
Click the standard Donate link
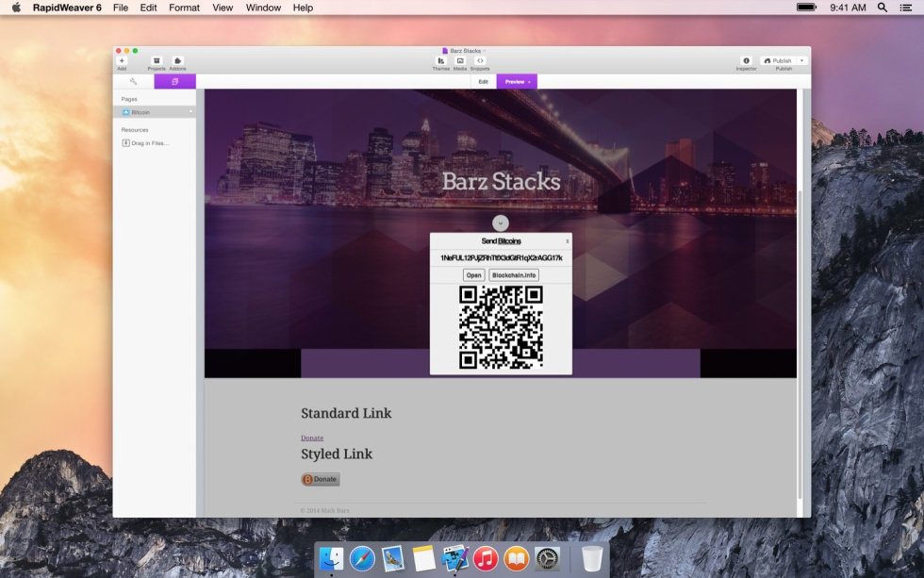pos(312,438)
